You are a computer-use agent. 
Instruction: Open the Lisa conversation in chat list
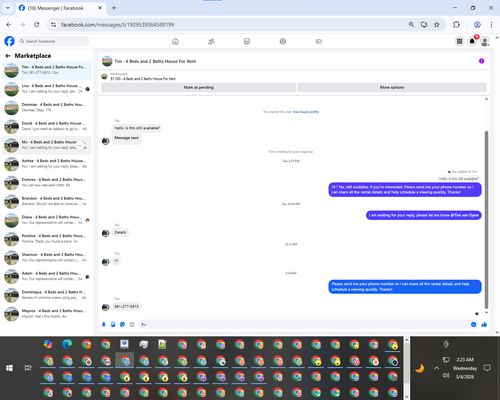pos(47,89)
